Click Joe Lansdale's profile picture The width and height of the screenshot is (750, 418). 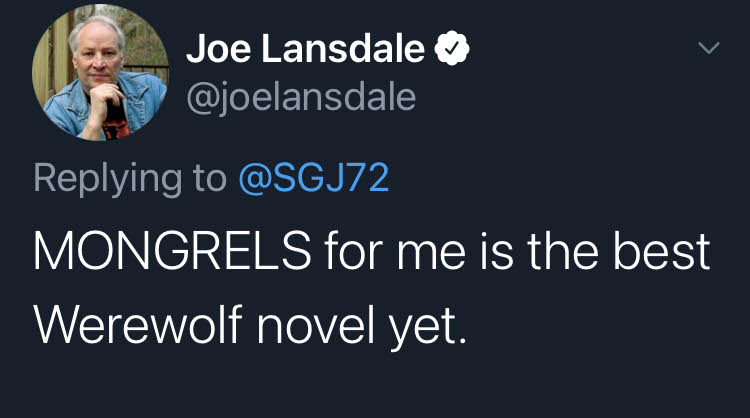(101, 77)
